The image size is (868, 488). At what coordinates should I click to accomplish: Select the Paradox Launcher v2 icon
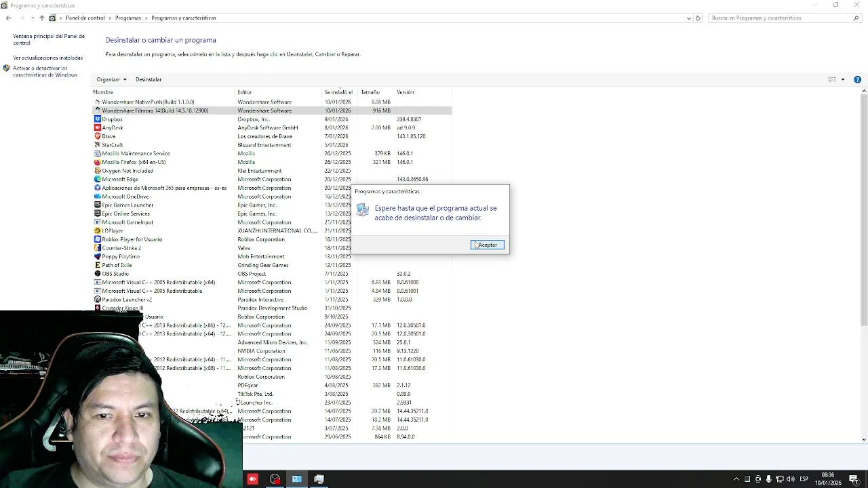pyautogui.click(x=98, y=300)
